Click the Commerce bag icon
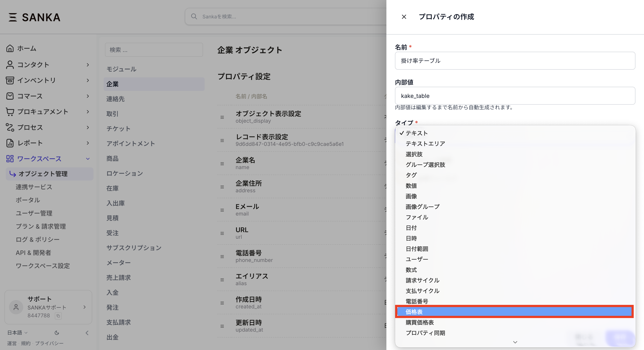 (10, 96)
